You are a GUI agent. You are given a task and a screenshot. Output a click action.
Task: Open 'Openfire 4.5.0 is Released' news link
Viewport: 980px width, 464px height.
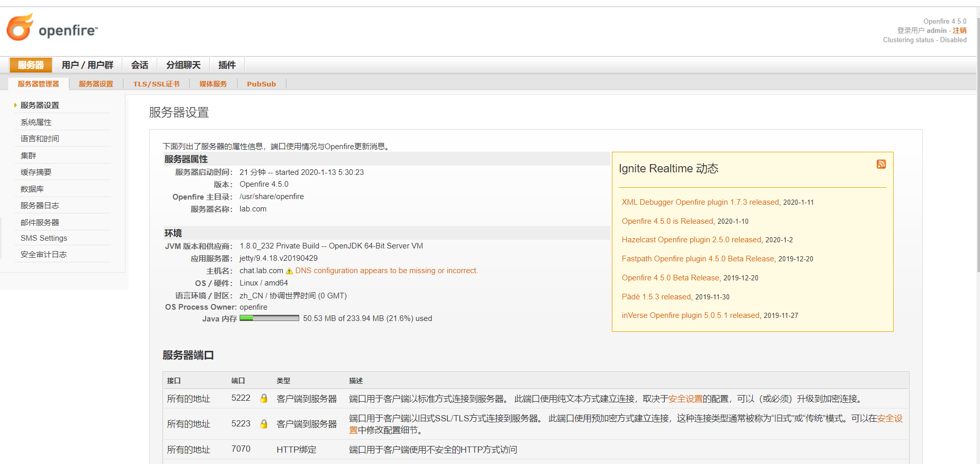[x=667, y=221]
